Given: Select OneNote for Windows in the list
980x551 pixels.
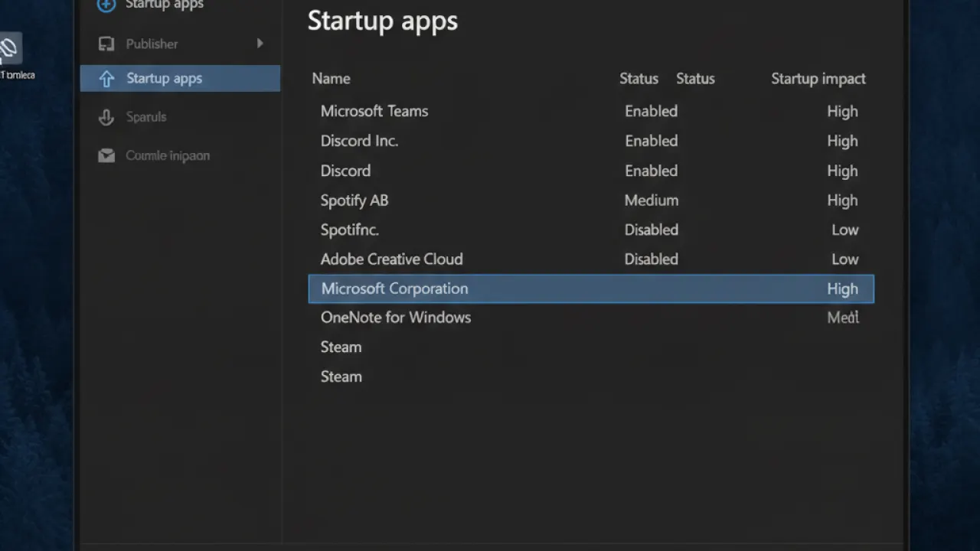Looking at the screenshot, I should click(396, 317).
